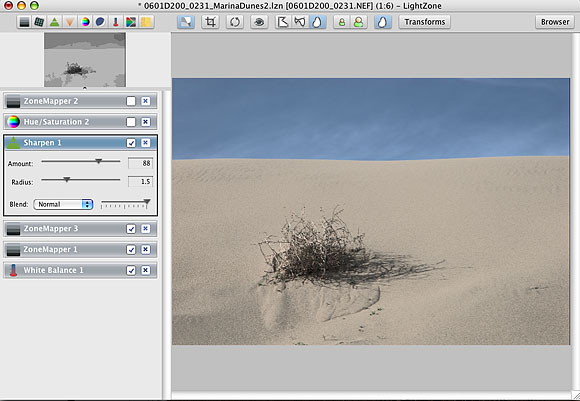Select the Rotate tool
This screenshot has height=401, width=580.
tap(235, 22)
